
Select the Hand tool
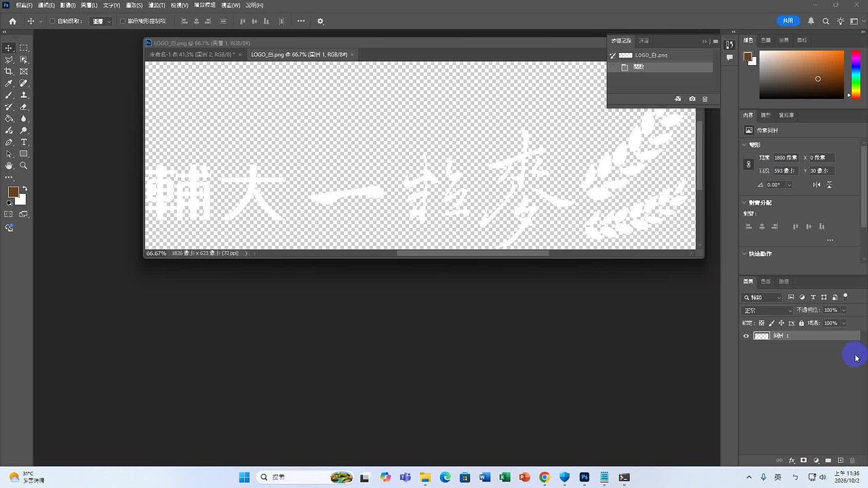tap(9, 165)
